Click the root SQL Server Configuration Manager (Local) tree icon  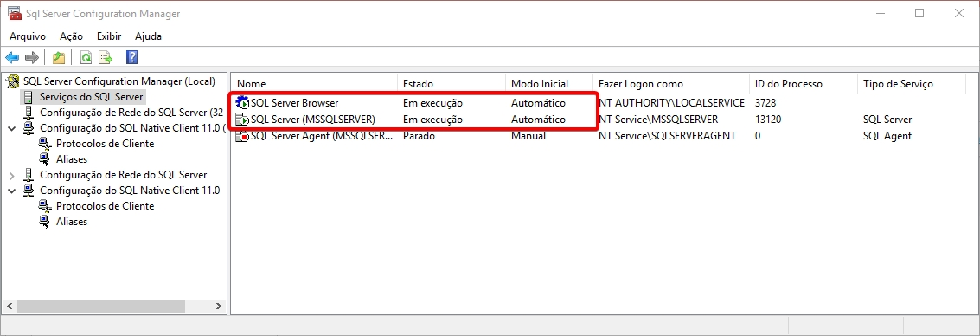(12, 81)
